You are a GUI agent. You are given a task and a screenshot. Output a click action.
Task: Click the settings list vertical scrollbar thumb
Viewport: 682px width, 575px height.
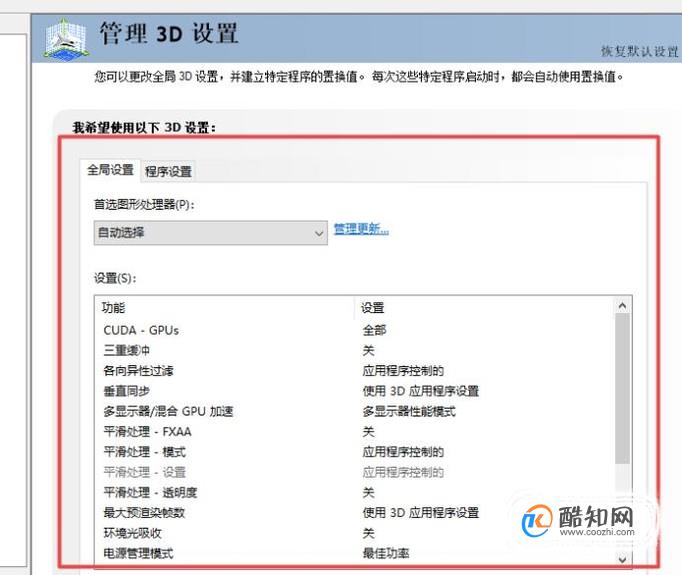[622, 389]
